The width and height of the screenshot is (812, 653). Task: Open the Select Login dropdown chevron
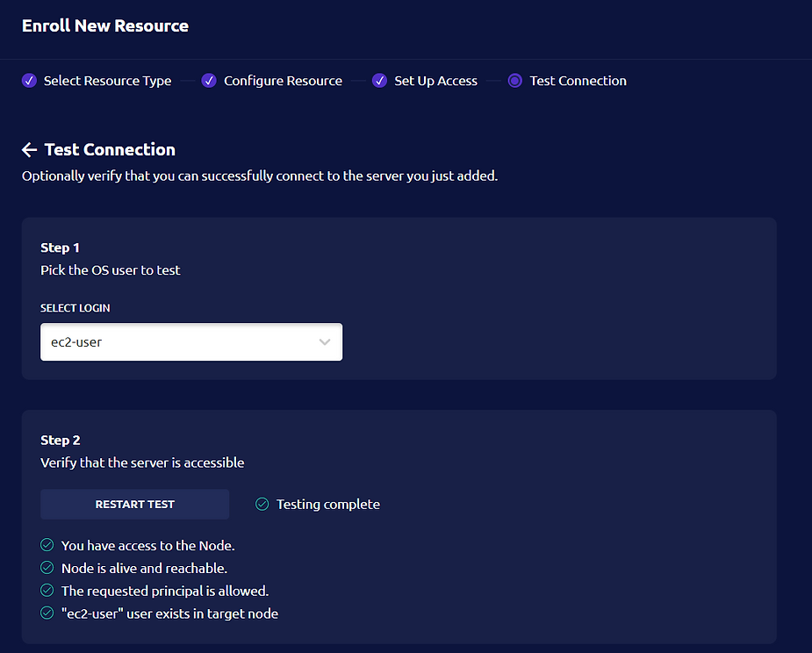[x=325, y=341]
